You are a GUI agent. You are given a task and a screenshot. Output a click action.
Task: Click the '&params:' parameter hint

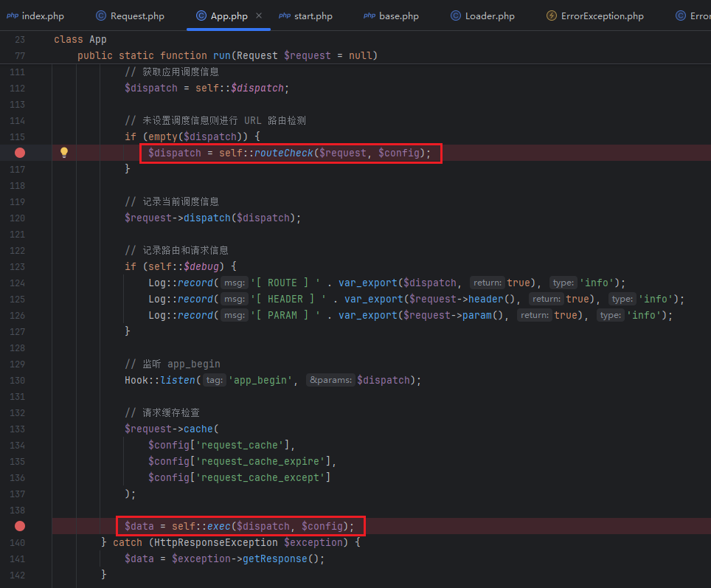click(330, 380)
